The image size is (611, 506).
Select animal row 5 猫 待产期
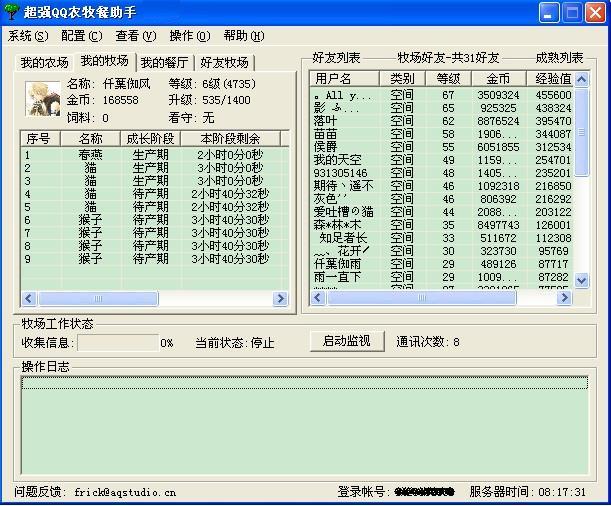154,207
